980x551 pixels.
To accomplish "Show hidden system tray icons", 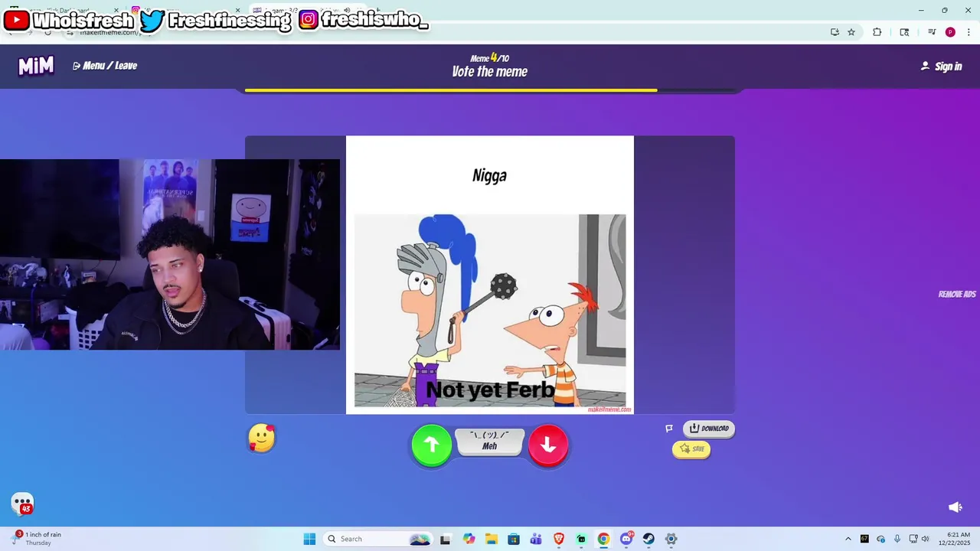I will [848, 539].
